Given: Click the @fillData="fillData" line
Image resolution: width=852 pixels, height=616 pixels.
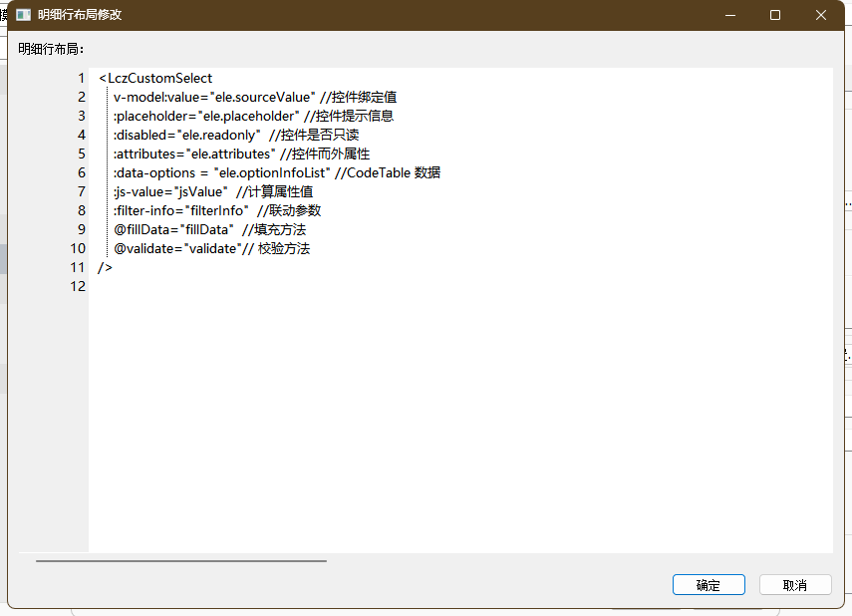Looking at the screenshot, I should pos(209,229).
